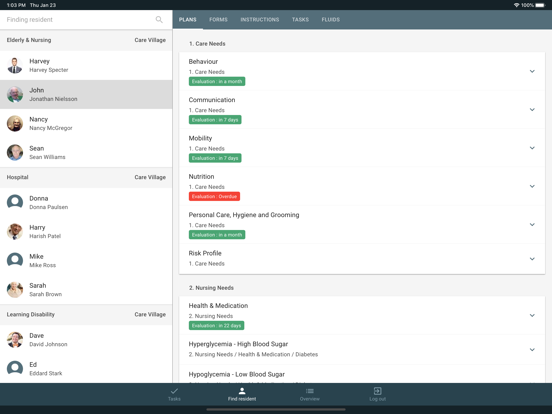The image size is (552, 414).
Task: Expand Hyperglycemia - High Blood Sugar
Action: [532, 350]
